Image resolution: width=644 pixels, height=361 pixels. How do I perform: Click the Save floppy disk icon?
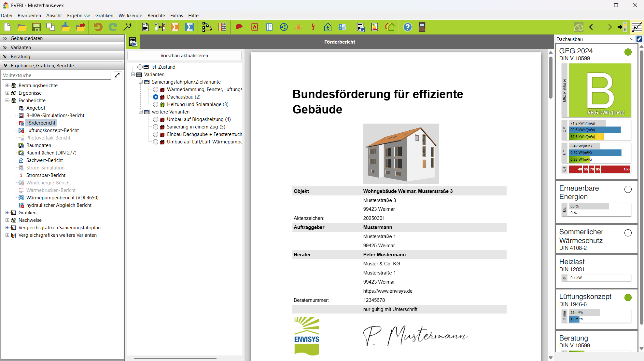(x=36, y=27)
